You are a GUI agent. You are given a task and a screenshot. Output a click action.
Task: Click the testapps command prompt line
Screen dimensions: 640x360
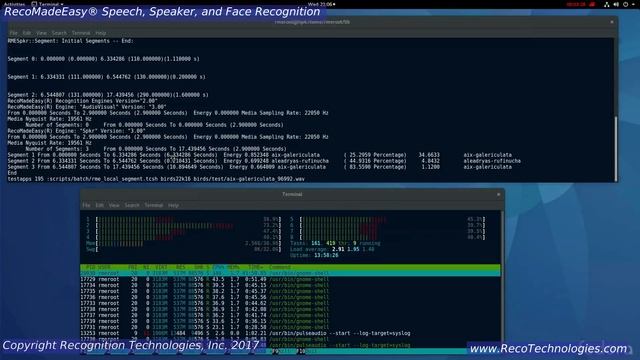(x=156, y=179)
